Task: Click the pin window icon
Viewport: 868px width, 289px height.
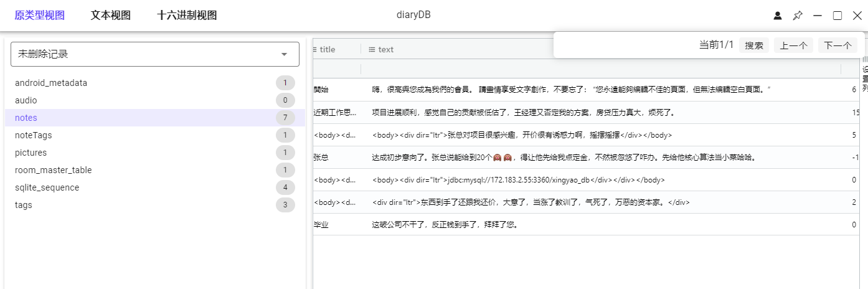Action: (x=797, y=16)
